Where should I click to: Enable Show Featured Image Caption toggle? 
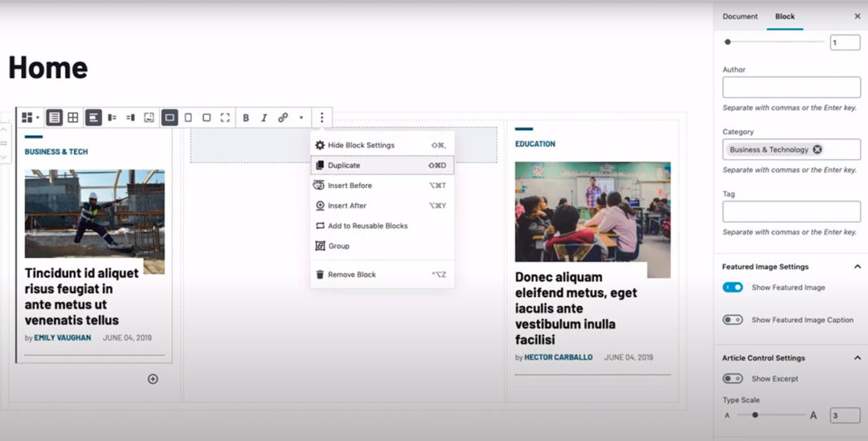point(733,320)
